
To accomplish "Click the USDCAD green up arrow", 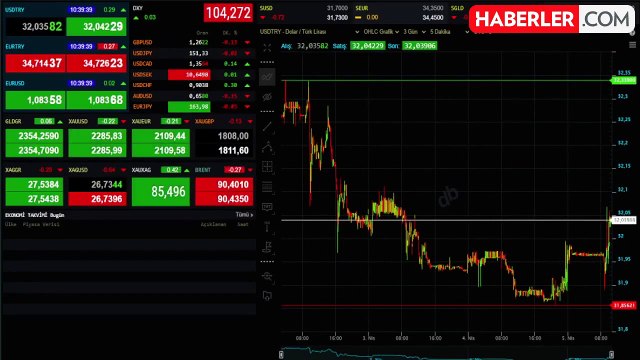I will (x=247, y=64).
